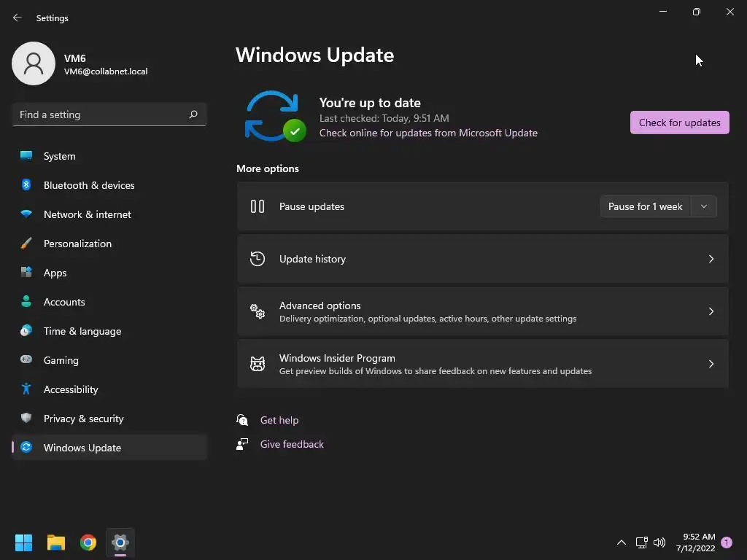Click the VM6 profile avatar picture
Viewport: 747px width, 560px height.
click(34, 63)
